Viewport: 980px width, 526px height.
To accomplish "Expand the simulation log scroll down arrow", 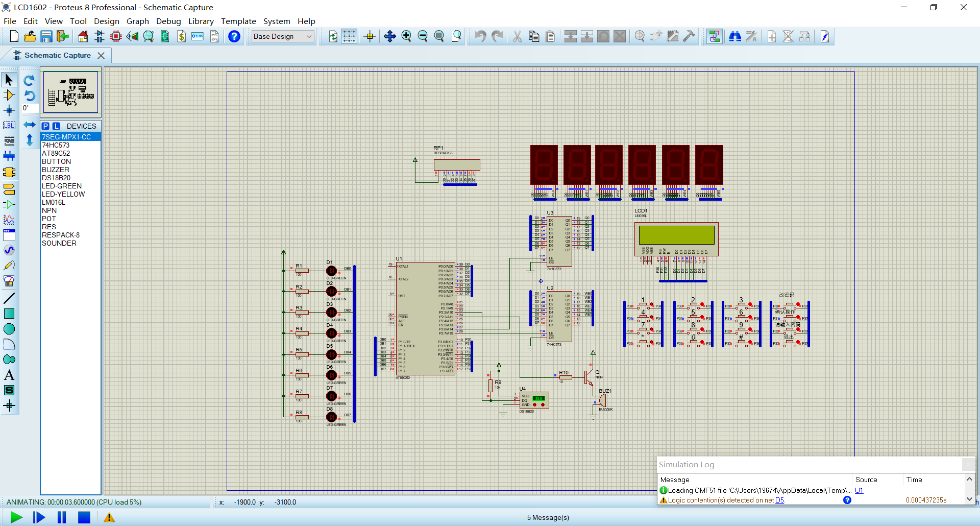I will coord(969,499).
